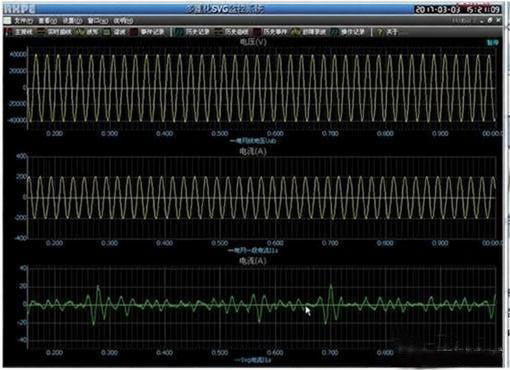Click the voltage chart legend Uab entry
510x370 pixels.
tap(253, 141)
